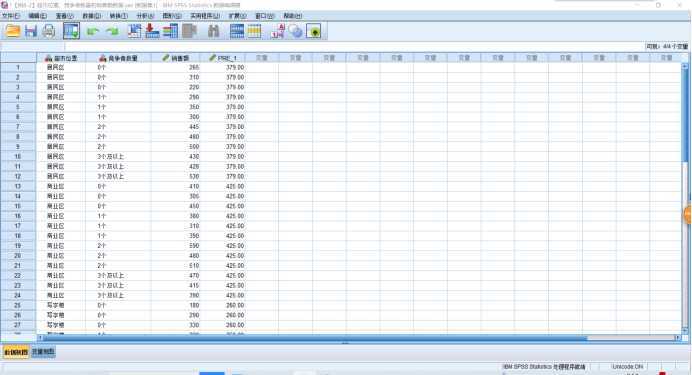The image size is (692, 375).
Task: Click the pane splitter handle below the grid
Action: coord(346,343)
